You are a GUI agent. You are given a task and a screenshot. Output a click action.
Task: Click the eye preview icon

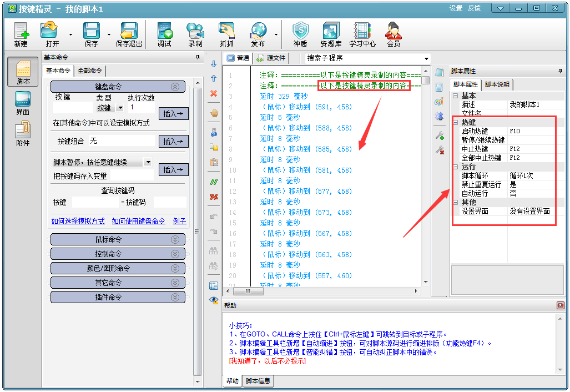[x=214, y=300]
